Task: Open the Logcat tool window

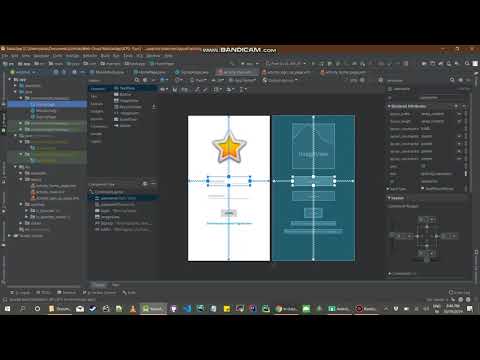Action: click(20, 293)
